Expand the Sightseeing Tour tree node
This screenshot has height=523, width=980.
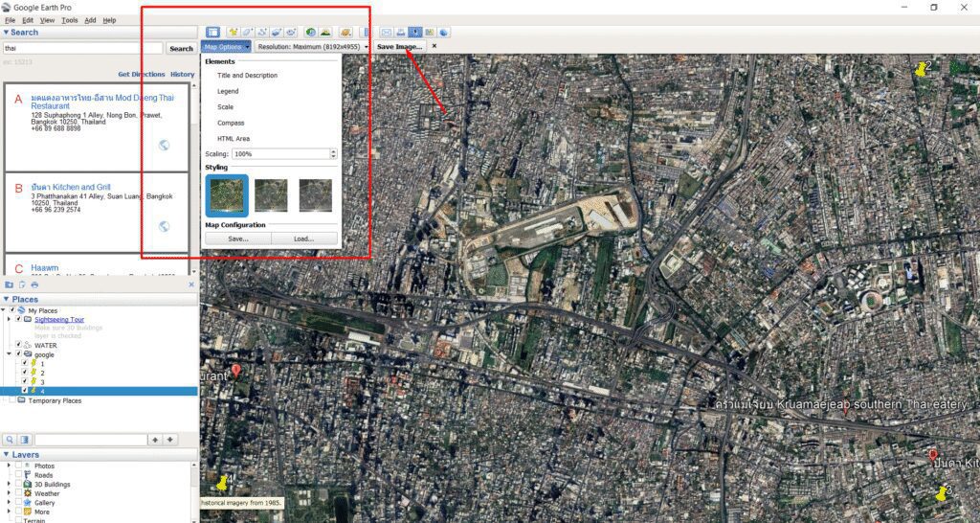[x=9, y=319]
